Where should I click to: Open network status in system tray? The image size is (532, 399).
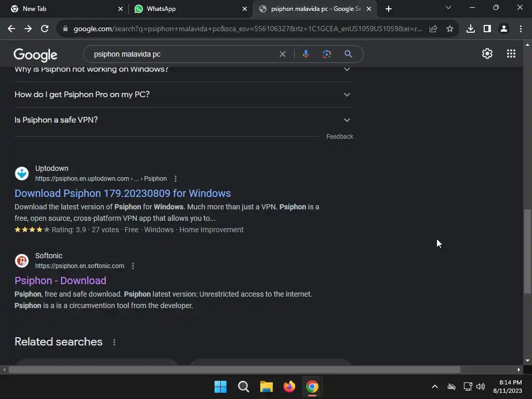pyautogui.click(x=468, y=387)
